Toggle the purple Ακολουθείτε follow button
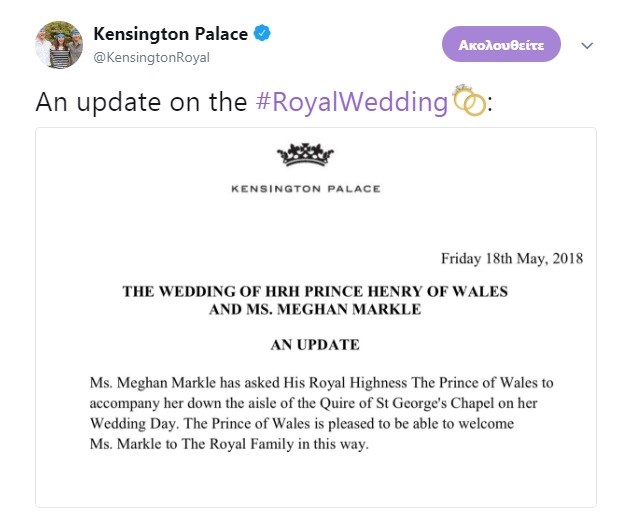 point(501,45)
